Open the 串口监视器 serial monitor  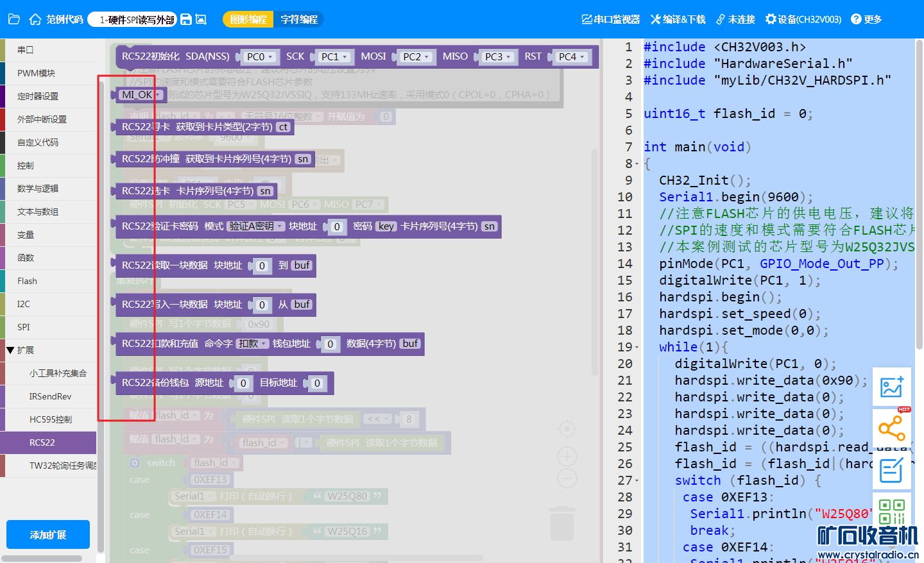[610, 19]
